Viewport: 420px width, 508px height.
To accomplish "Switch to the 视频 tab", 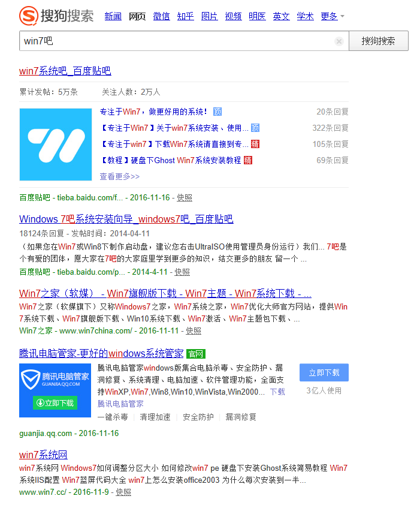I will pyautogui.click(x=233, y=16).
